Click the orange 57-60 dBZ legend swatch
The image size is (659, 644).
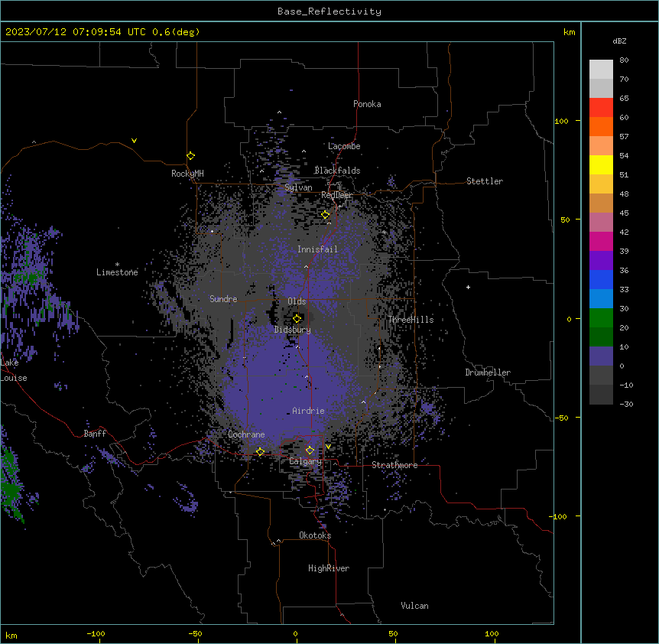click(x=601, y=126)
